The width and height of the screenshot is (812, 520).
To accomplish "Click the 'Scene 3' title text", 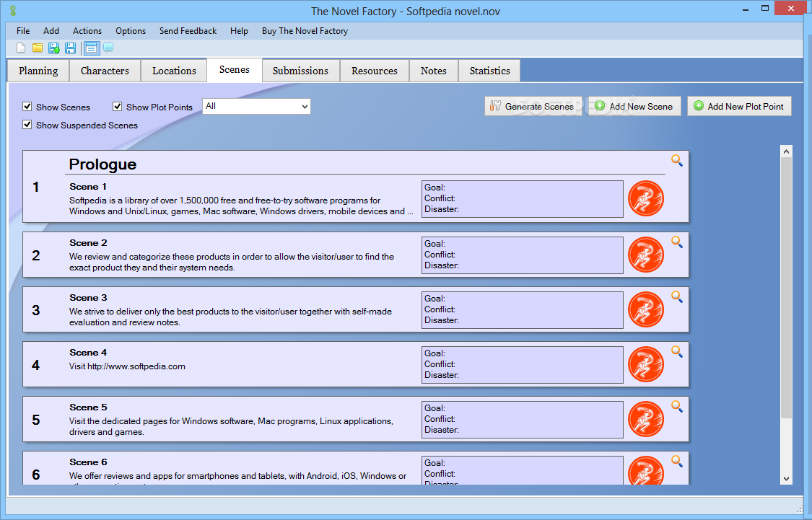I will click(x=88, y=298).
